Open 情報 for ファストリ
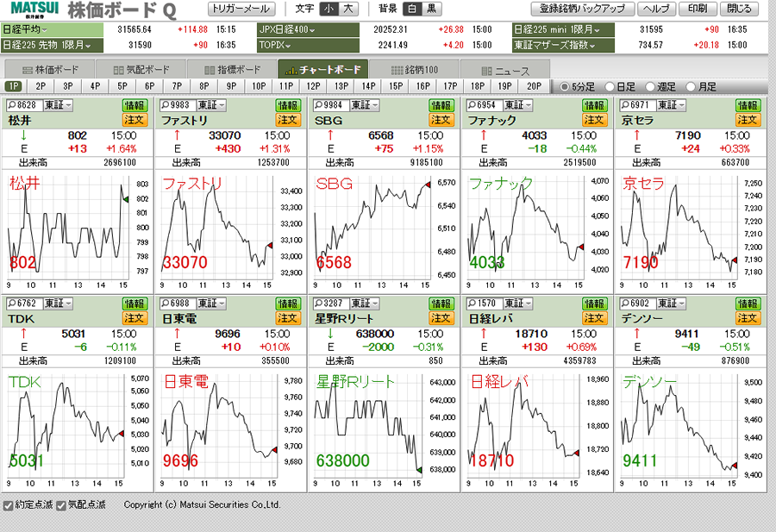This screenshot has width=776, height=532. (x=287, y=105)
